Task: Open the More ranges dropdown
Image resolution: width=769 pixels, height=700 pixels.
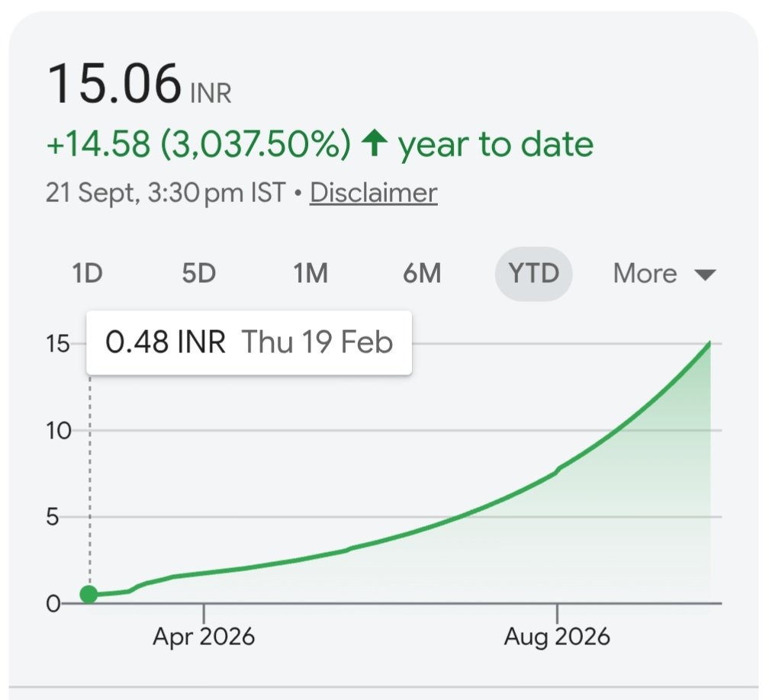Action: [664, 274]
